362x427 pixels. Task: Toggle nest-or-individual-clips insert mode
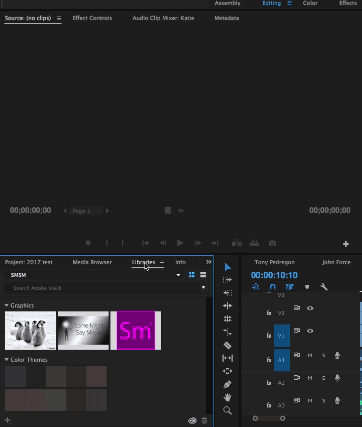click(256, 287)
